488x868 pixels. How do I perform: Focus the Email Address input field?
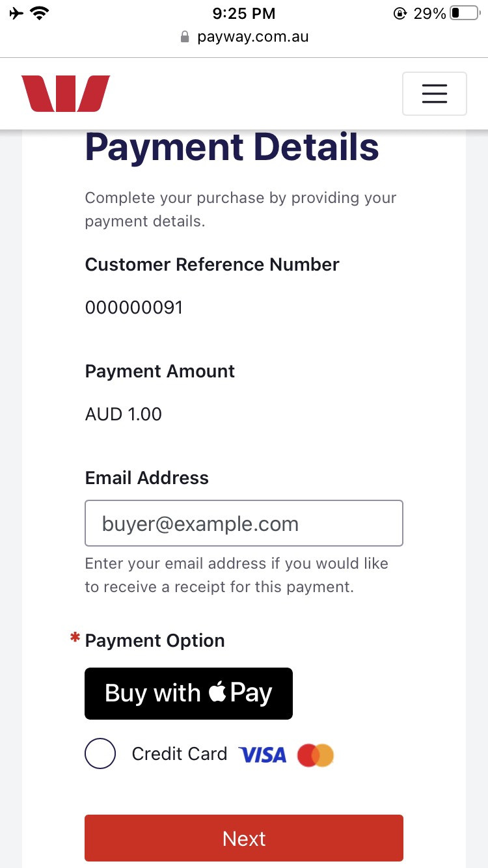pos(244,523)
